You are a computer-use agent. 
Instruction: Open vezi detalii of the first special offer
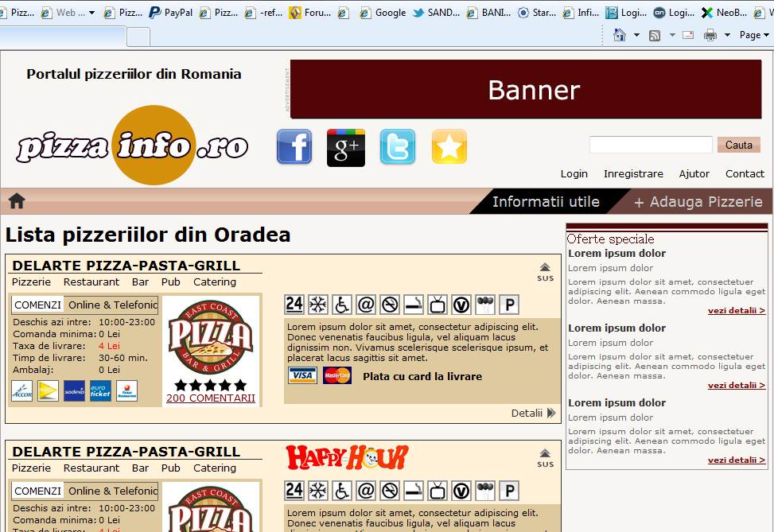737,310
